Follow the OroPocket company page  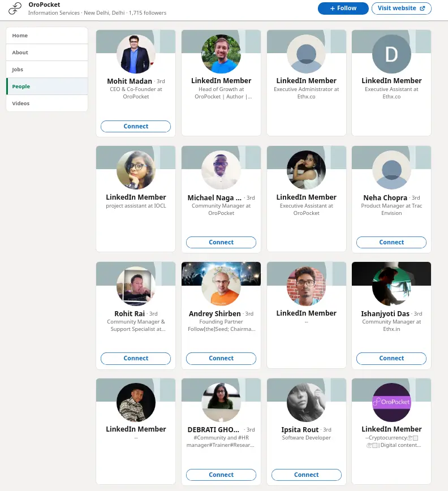coord(343,8)
